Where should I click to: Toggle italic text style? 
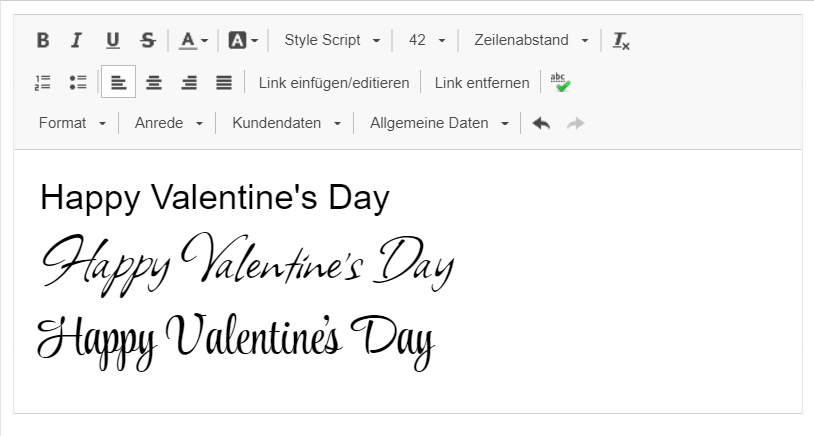click(x=76, y=40)
